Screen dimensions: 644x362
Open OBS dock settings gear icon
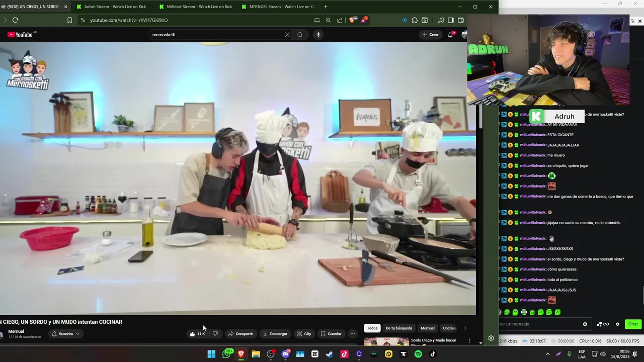(x=491, y=338)
